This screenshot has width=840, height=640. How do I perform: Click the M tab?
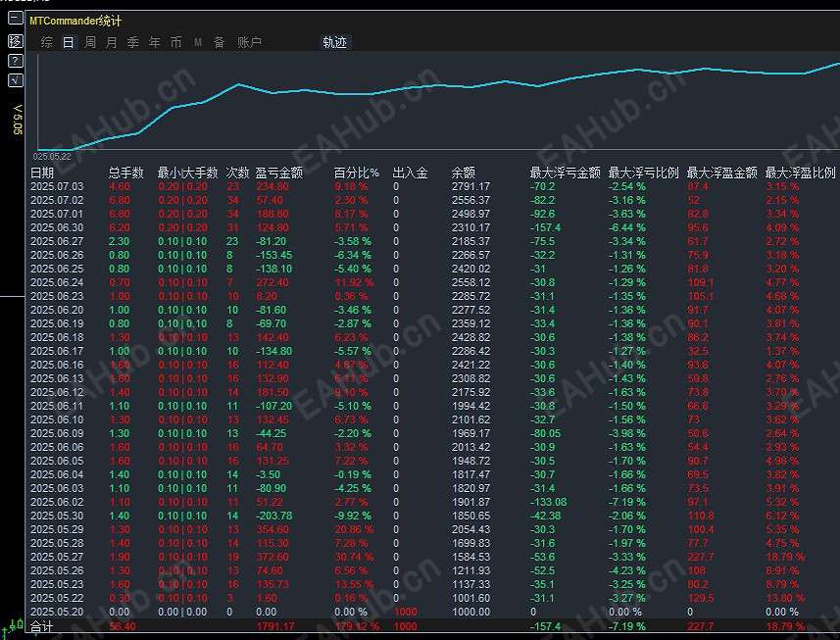[198, 42]
